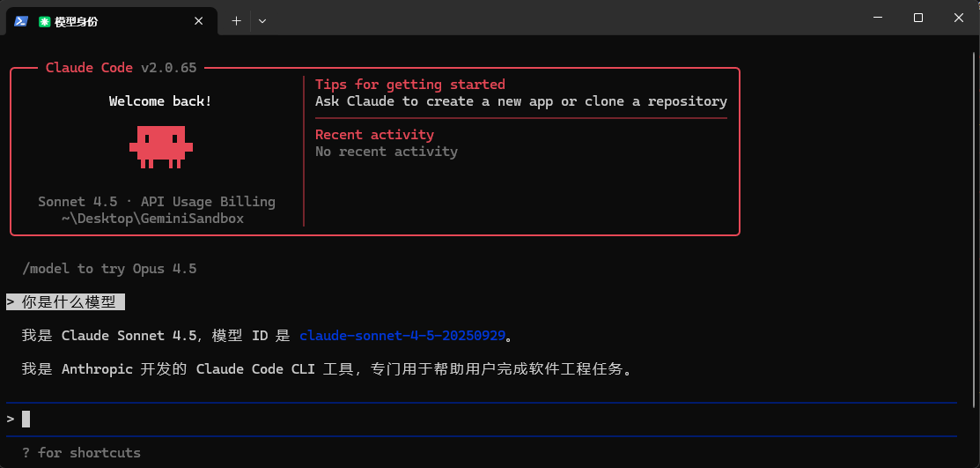Click the Welcome back! heading
The width and height of the screenshot is (980, 468).
coord(160,100)
